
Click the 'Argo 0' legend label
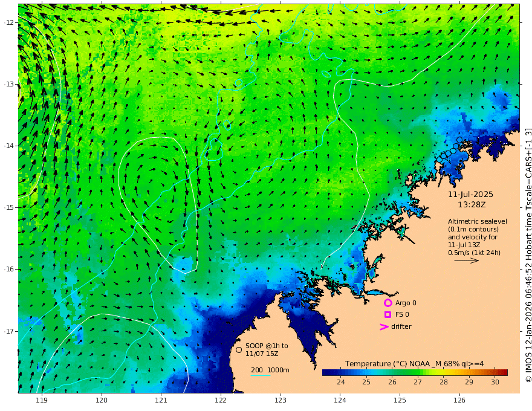[x=406, y=303]
